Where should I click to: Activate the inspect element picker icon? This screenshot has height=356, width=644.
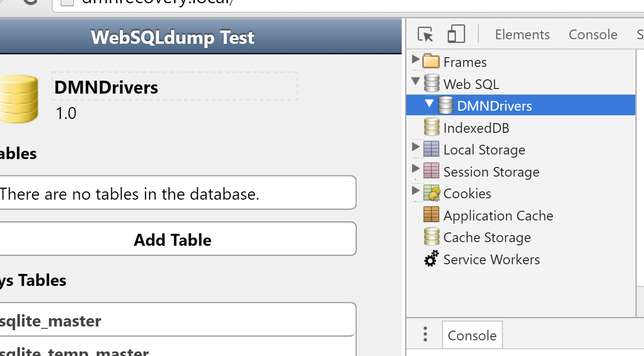tap(425, 35)
